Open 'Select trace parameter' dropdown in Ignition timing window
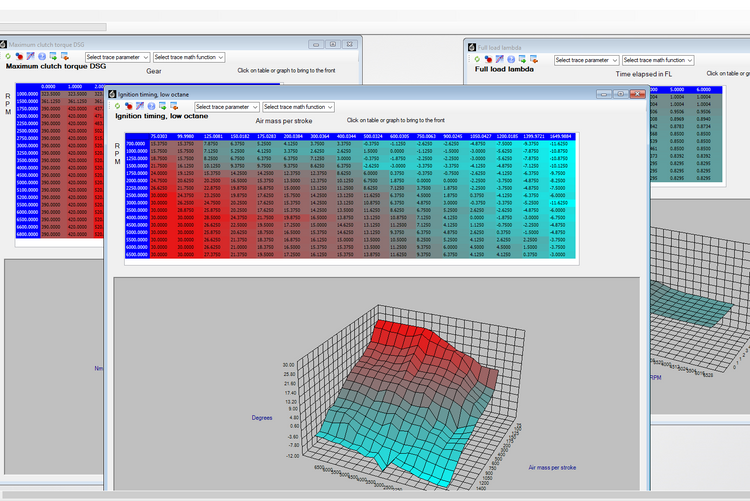The height and width of the screenshot is (501, 750). click(x=227, y=107)
